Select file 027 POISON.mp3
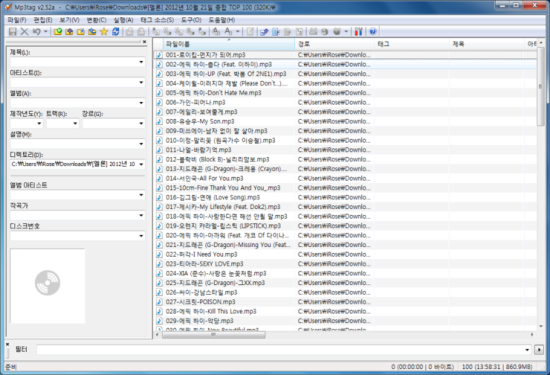Screen dimensions: 550x375 click(x=201, y=302)
